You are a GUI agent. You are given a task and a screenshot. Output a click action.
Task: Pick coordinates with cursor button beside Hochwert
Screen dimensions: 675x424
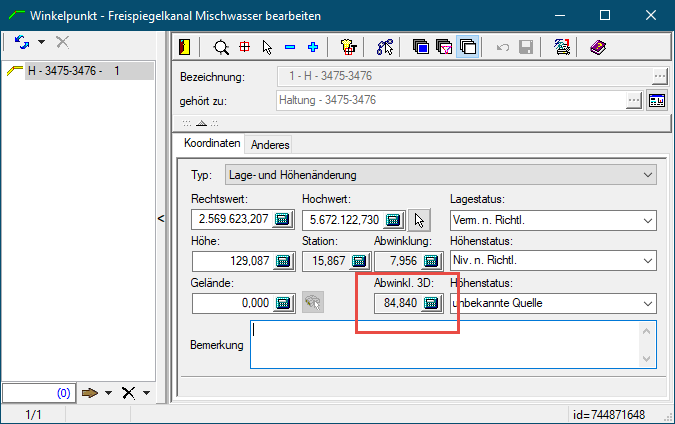419,220
